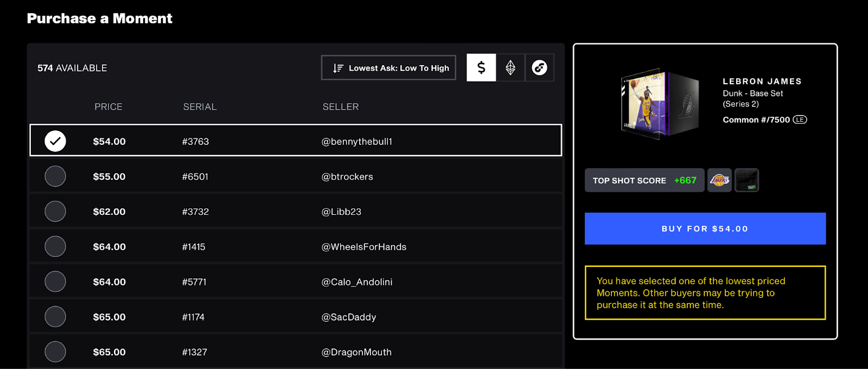Click the BUY FOR $54.00 button
This screenshot has height=369, width=868.
tap(705, 228)
